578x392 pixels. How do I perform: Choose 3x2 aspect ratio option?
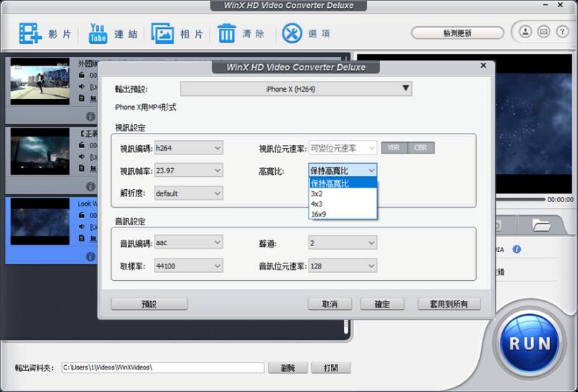(342, 193)
